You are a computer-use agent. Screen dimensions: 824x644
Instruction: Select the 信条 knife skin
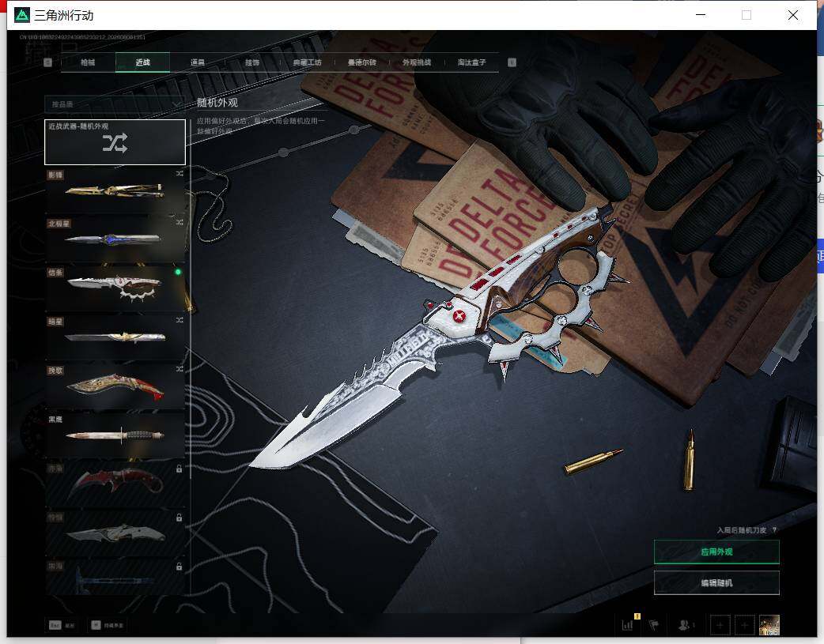tap(115, 288)
